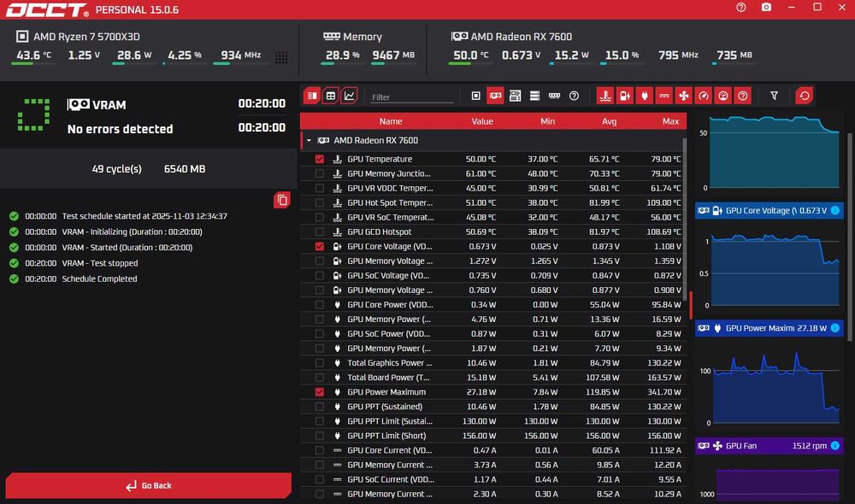Select the 'Schedule Completed' log entry

(x=99, y=278)
